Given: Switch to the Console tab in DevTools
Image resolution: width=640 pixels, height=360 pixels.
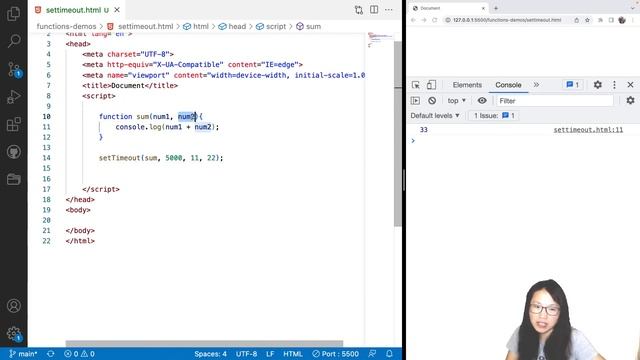Looking at the screenshot, I should pos(508,85).
